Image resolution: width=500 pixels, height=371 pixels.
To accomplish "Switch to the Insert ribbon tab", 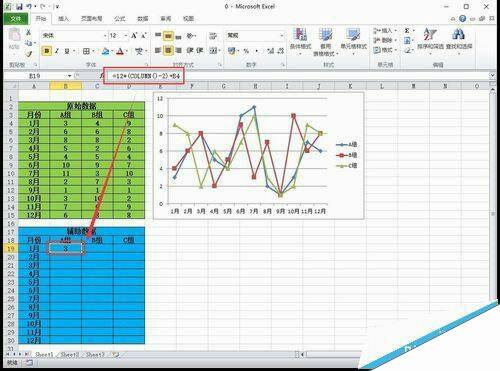I will pyautogui.click(x=63, y=19).
